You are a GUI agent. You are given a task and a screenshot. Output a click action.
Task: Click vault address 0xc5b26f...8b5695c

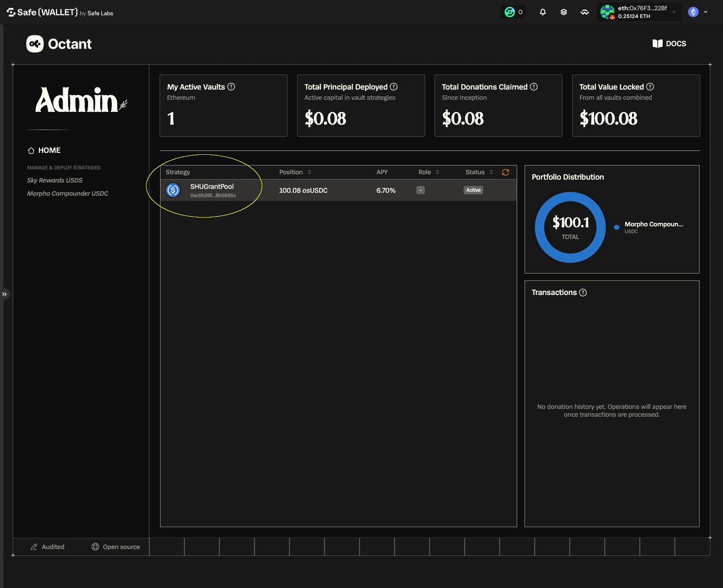213,196
